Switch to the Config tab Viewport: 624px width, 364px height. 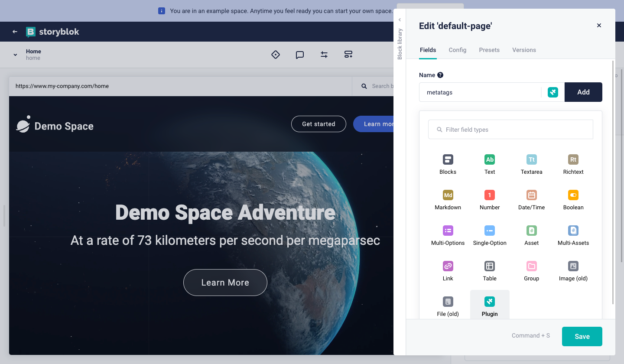pos(458,50)
